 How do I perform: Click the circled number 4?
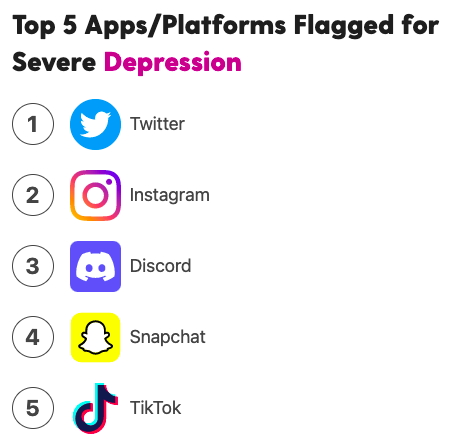click(33, 337)
